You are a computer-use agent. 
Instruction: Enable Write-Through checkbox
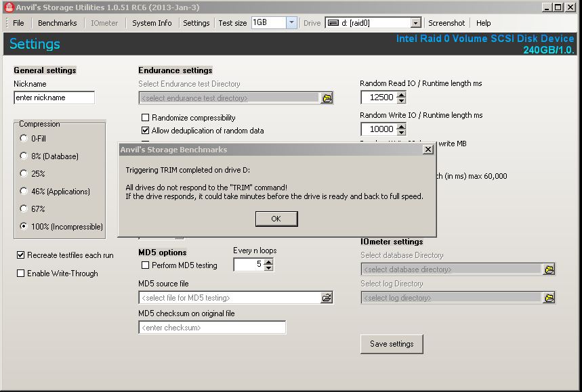pyautogui.click(x=21, y=274)
